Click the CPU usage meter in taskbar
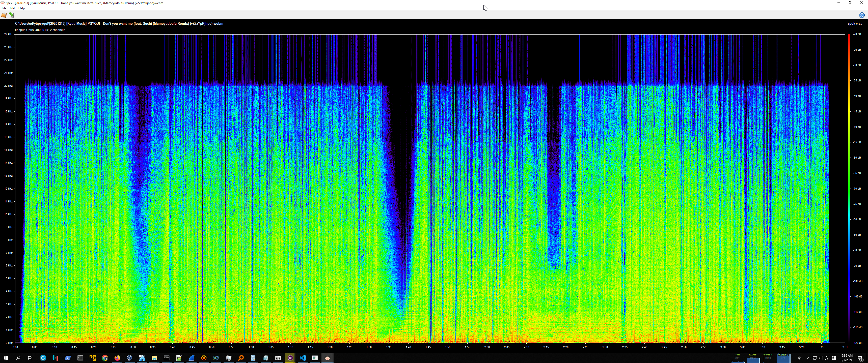The image size is (868, 363). [738, 358]
